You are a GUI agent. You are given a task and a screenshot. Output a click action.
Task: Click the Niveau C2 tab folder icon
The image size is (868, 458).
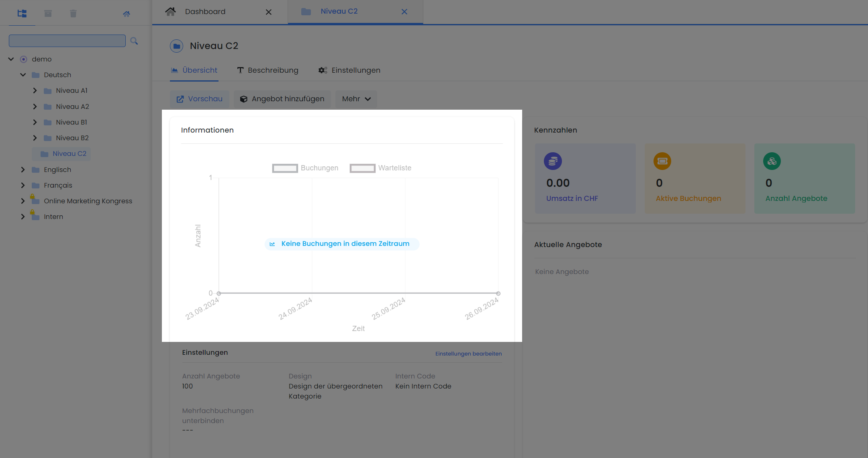click(306, 12)
